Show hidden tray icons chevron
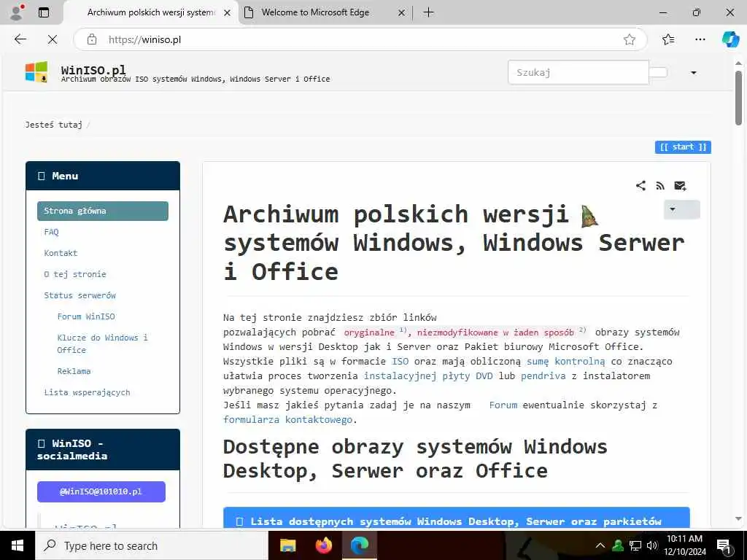The height and width of the screenshot is (560, 747). click(600, 545)
